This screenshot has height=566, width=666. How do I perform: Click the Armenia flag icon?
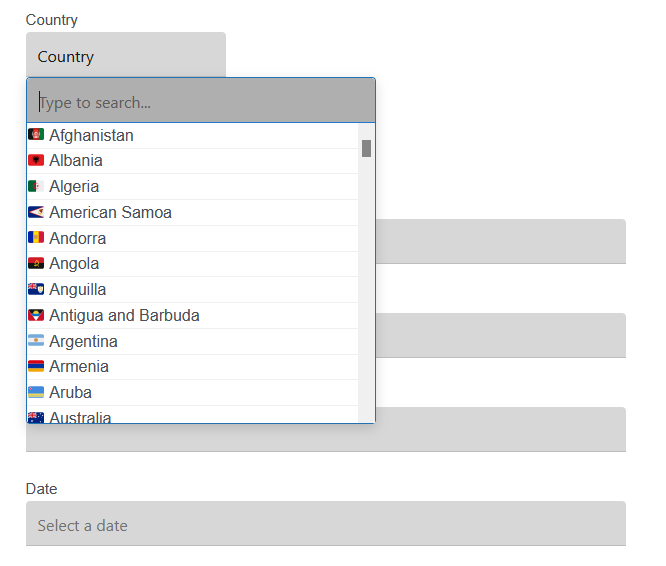point(36,367)
